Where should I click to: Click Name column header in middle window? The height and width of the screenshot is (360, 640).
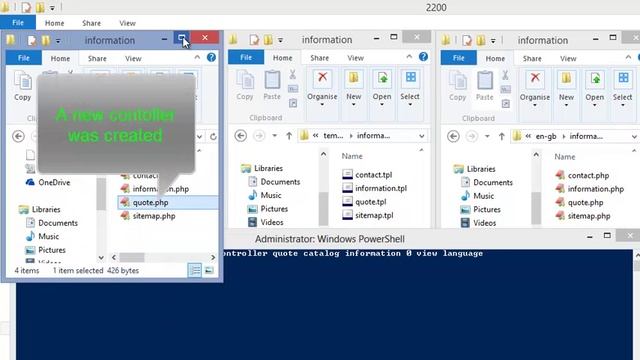click(x=352, y=156)
